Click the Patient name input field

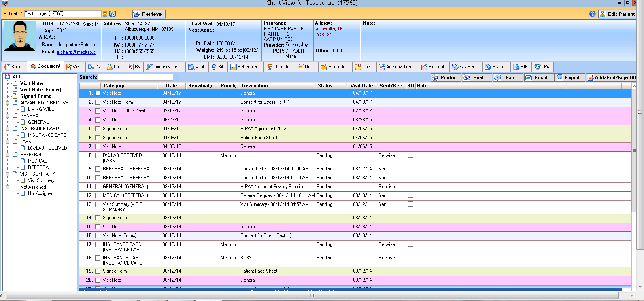coord(63,14)
